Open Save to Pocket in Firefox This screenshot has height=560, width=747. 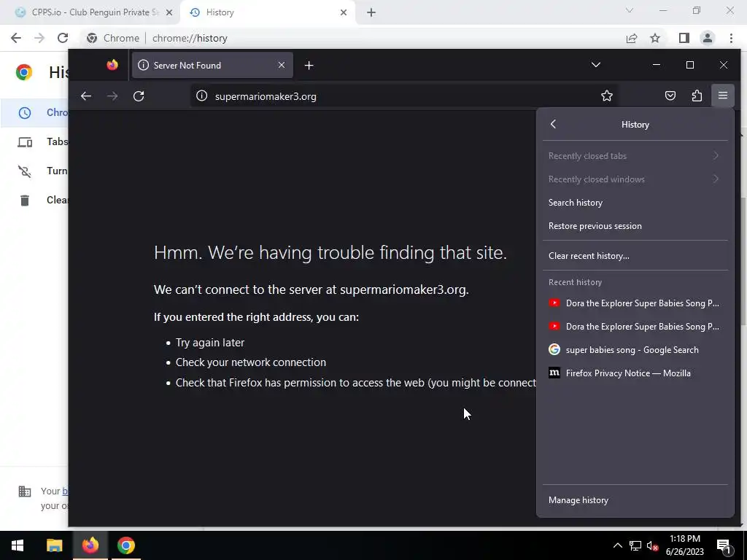tap(670, 96)
